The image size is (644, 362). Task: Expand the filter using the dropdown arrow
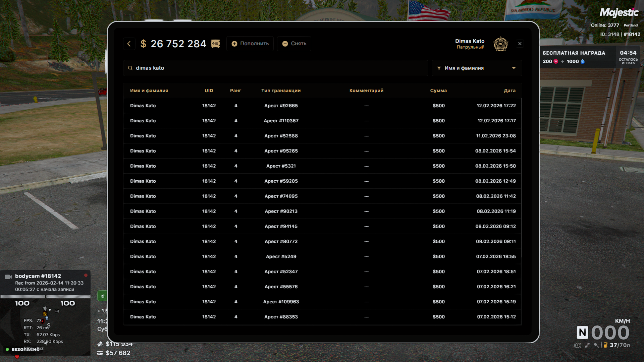pyautogui.click(x=514, y=68)
